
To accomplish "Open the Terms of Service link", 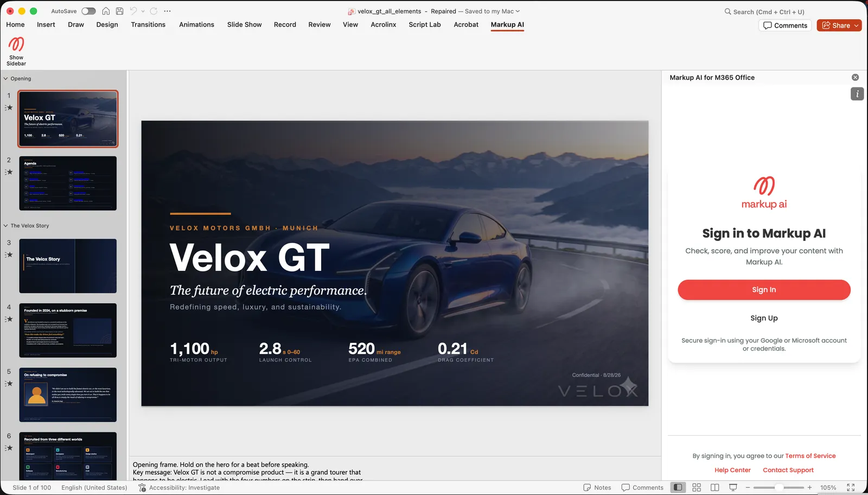I will [x=810, y=456].
